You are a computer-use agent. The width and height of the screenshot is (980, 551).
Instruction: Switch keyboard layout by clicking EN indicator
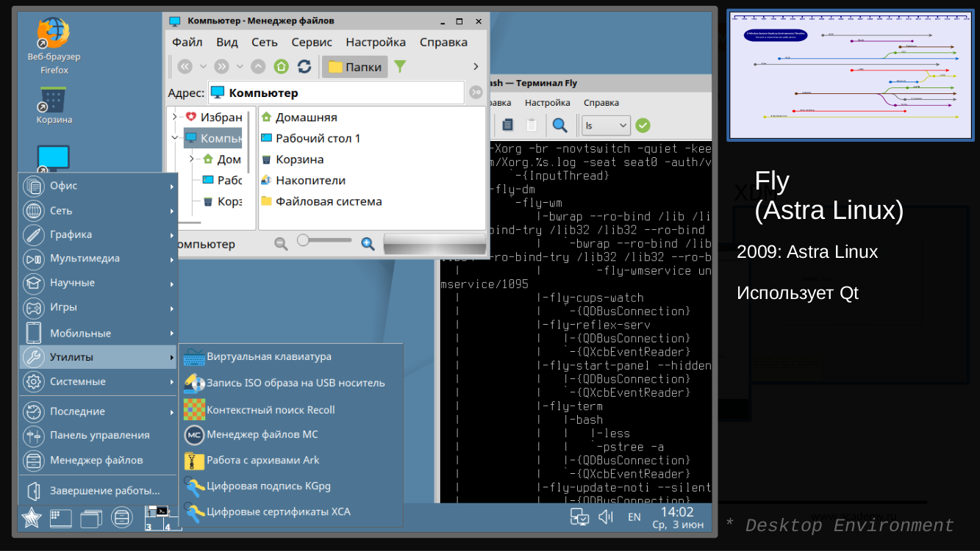(x=634, y=516)
